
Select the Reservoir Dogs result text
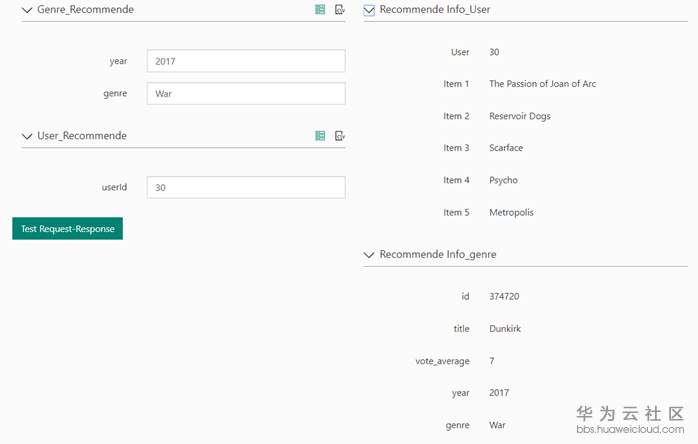coord(520,116)
